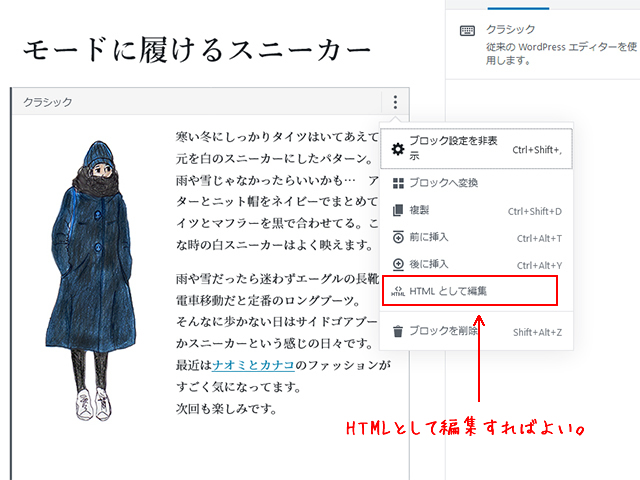
Task: Click the trash icon beside ブロックを削除
Action: (398, 331)
